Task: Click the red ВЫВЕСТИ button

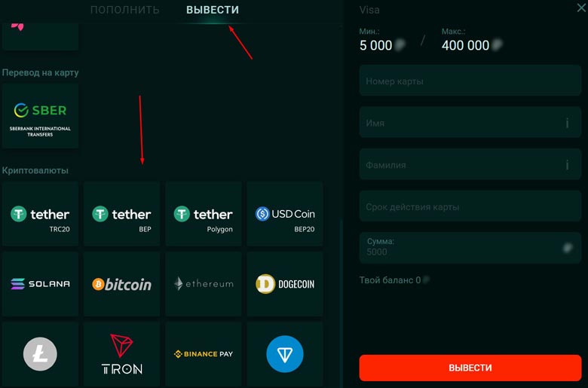Action: (x=470, y=368)
